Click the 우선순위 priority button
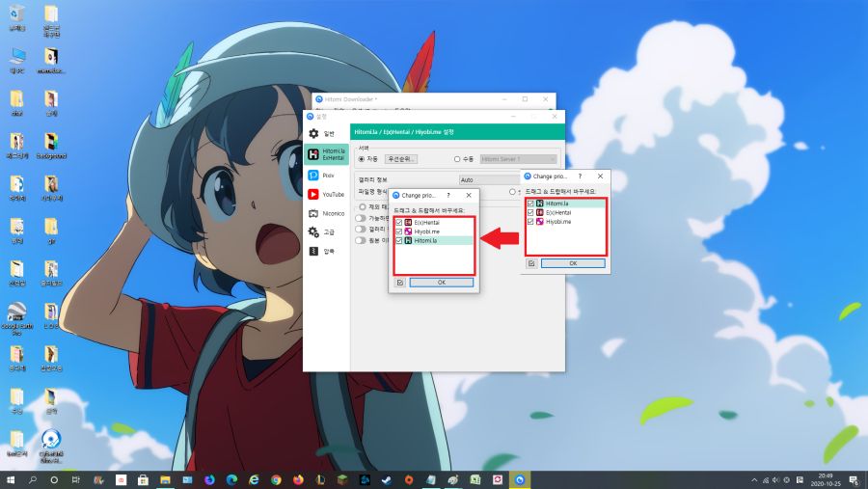The height and width of the screenshot is (489, 868). click(x=401, y=159)
